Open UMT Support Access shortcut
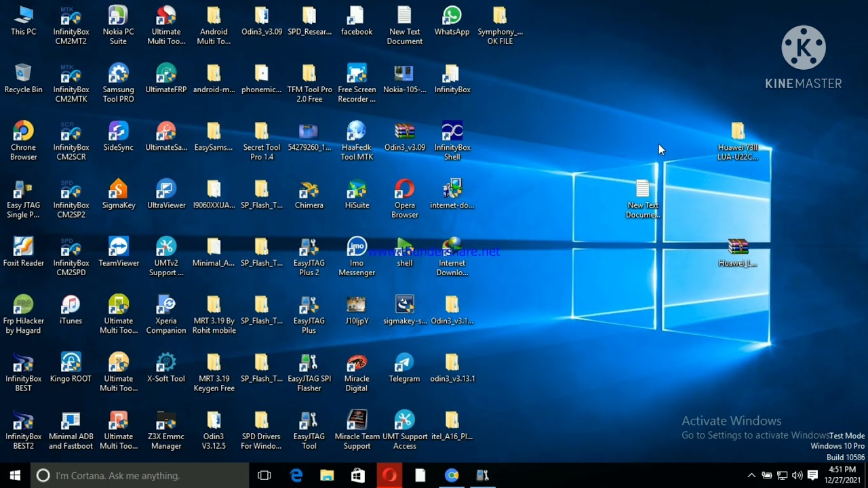 click(x=404, y=430)
